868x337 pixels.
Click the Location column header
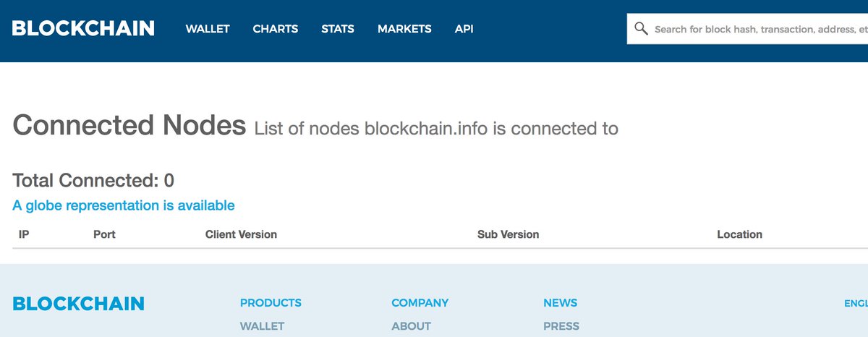click(739, 234)
